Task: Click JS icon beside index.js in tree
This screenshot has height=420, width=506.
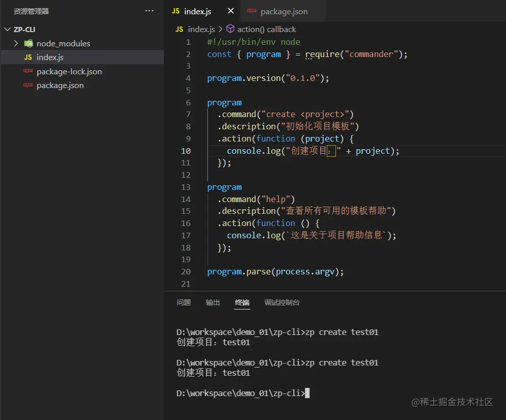Action: click(x=28, y=57)
